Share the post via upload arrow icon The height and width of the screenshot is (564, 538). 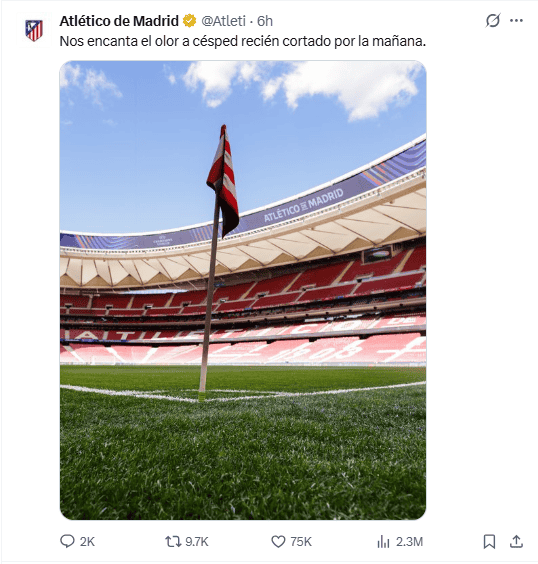(516, 541)
